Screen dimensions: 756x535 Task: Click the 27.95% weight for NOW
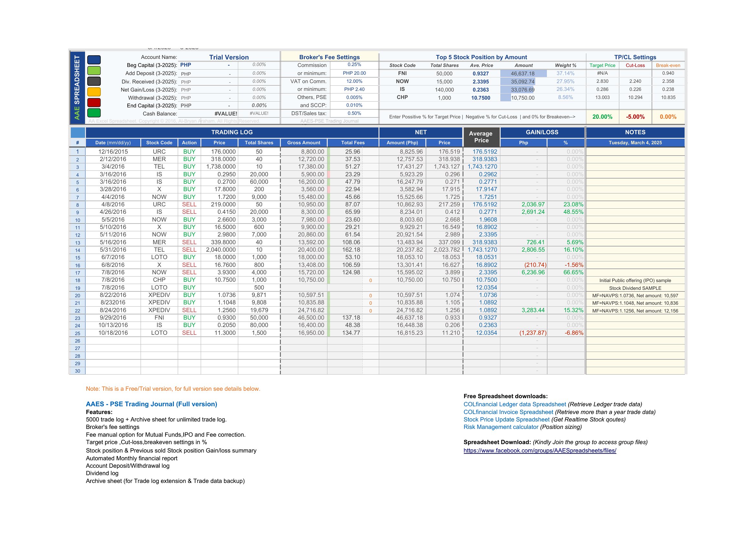coord(565,82)
